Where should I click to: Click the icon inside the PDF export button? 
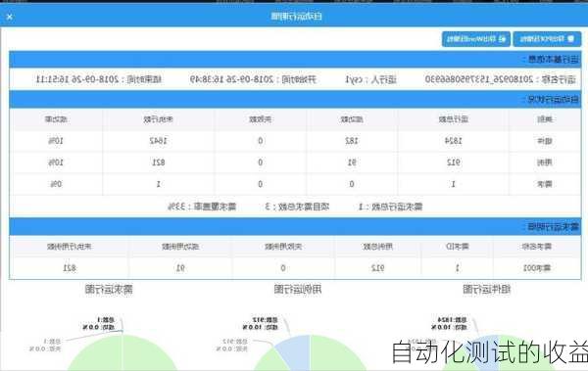pyautogui.click(x=570, y=39)
